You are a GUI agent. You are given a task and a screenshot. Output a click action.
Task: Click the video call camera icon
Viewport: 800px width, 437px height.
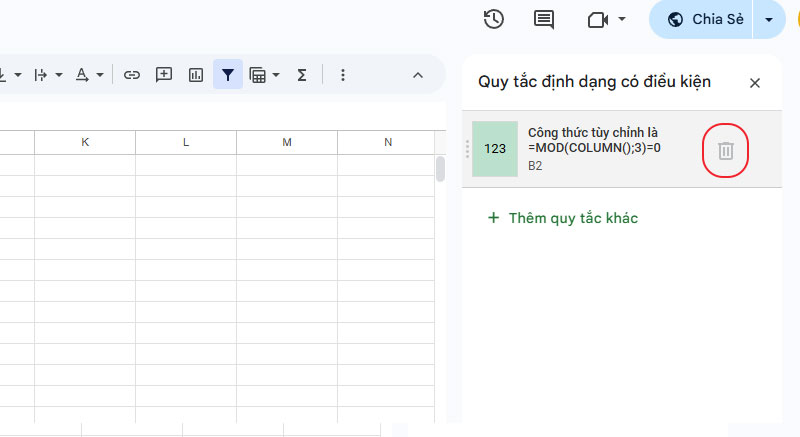598,19
